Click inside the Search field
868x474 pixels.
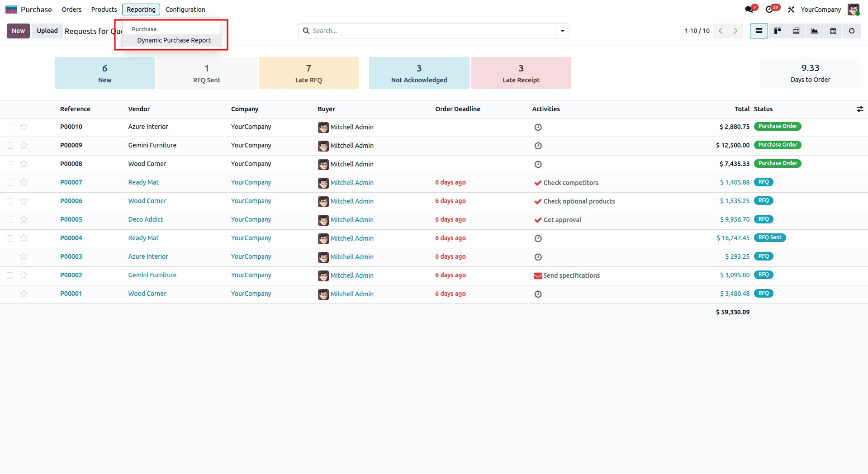click(430, 31)
